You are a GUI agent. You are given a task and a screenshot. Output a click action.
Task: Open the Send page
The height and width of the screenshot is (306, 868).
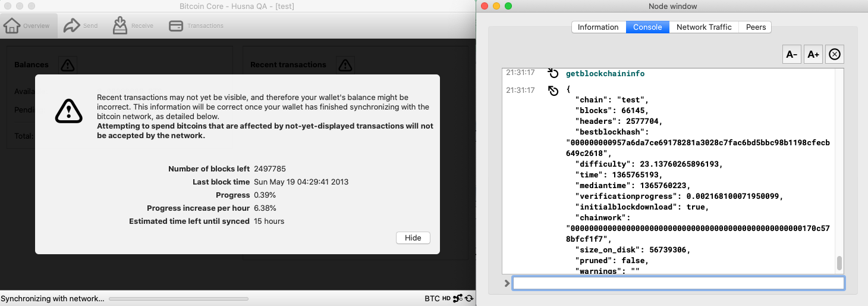[x=81, y=26]
